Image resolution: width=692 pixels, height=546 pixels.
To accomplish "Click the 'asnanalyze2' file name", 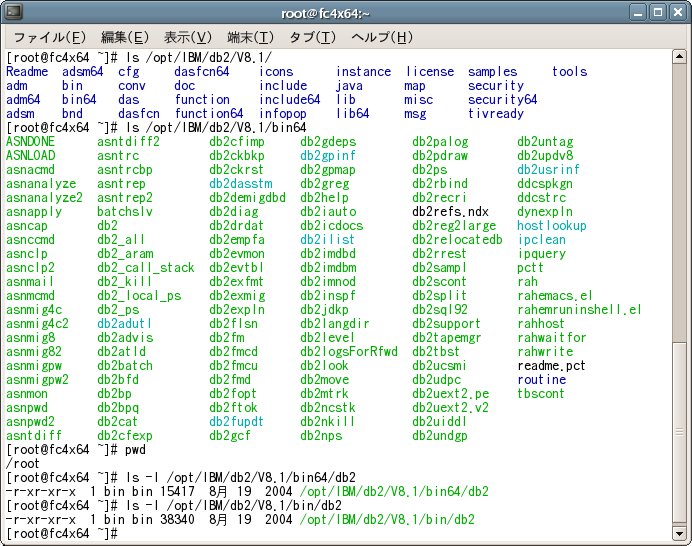I will coord(44,198).
